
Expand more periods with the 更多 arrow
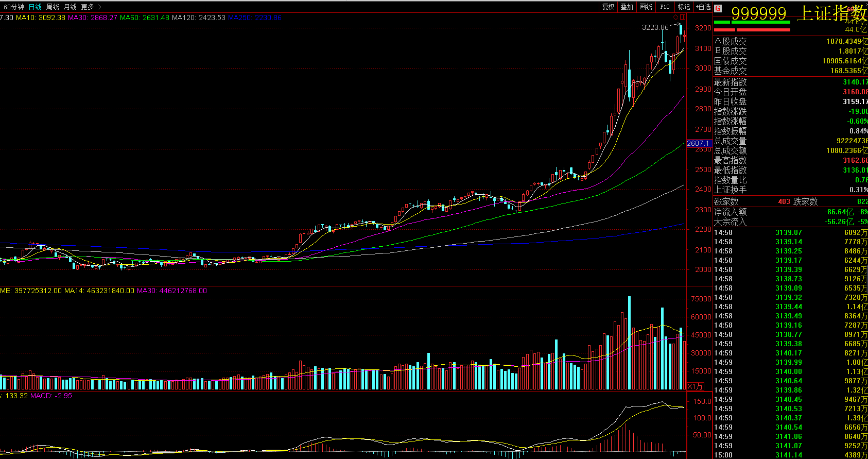pyautogui.click(x=99, y=7)
